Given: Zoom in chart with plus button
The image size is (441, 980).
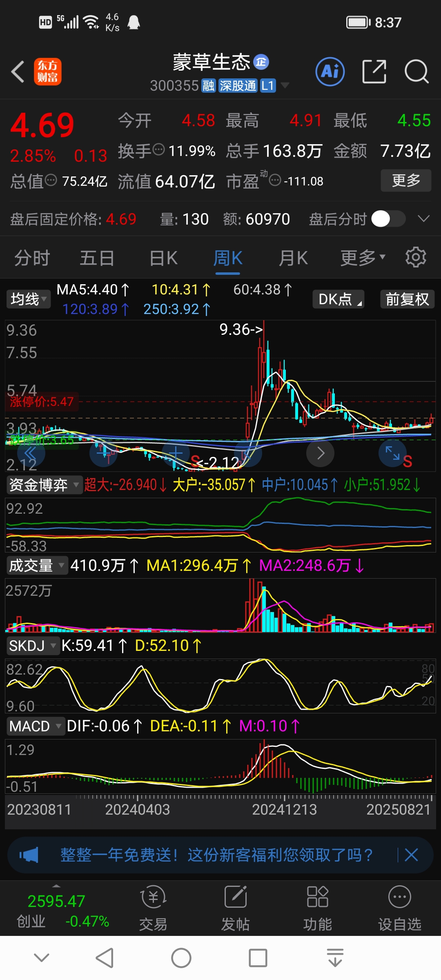Looking at the screenshot, I should pos(176,453).
